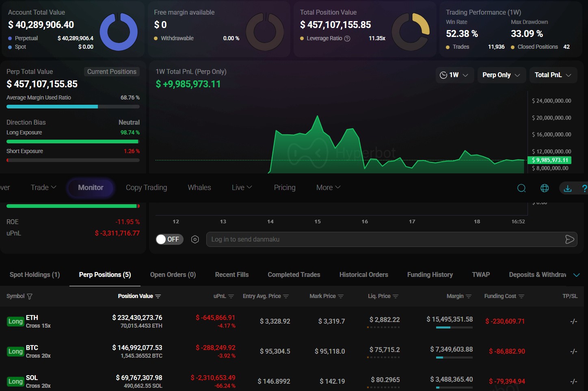This screenshot has height=391, width=588.
Task: Open the Total PnL dropdown
Action: [553, 75]
